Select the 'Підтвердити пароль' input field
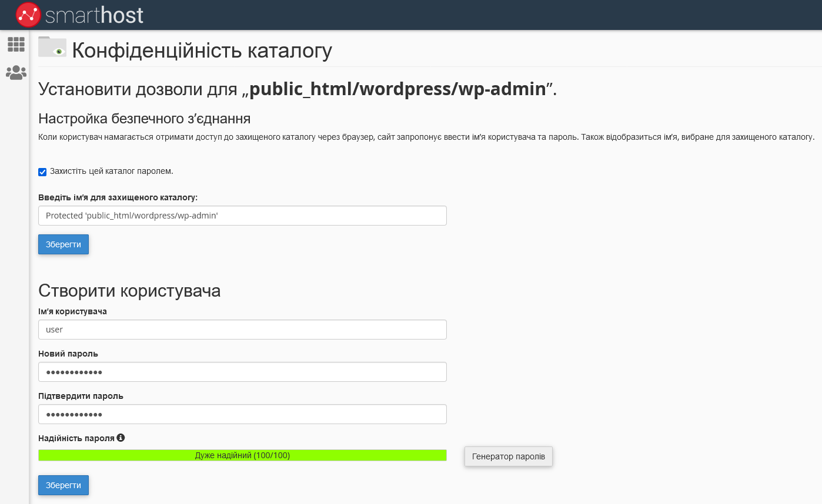 tap(242, 414)
